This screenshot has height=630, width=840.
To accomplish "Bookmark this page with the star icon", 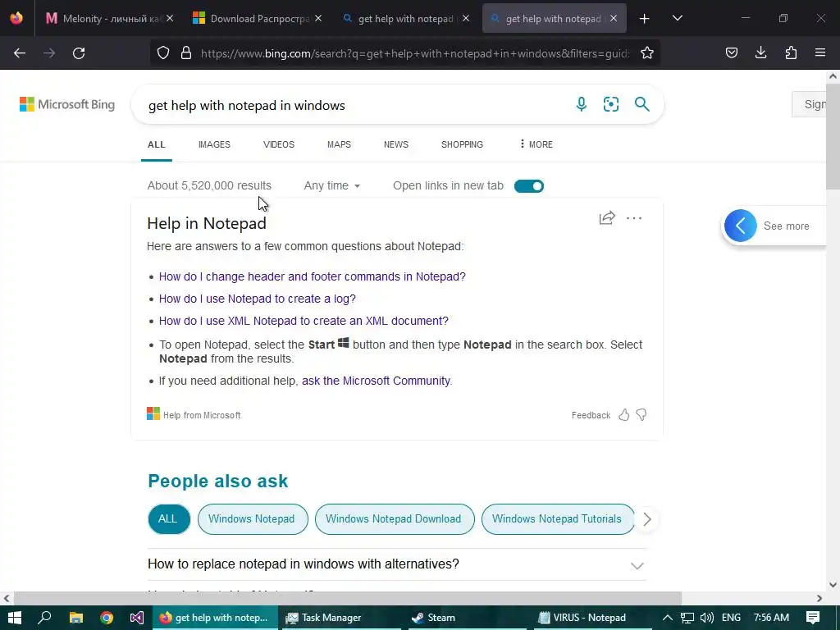I will coord(647,52).
